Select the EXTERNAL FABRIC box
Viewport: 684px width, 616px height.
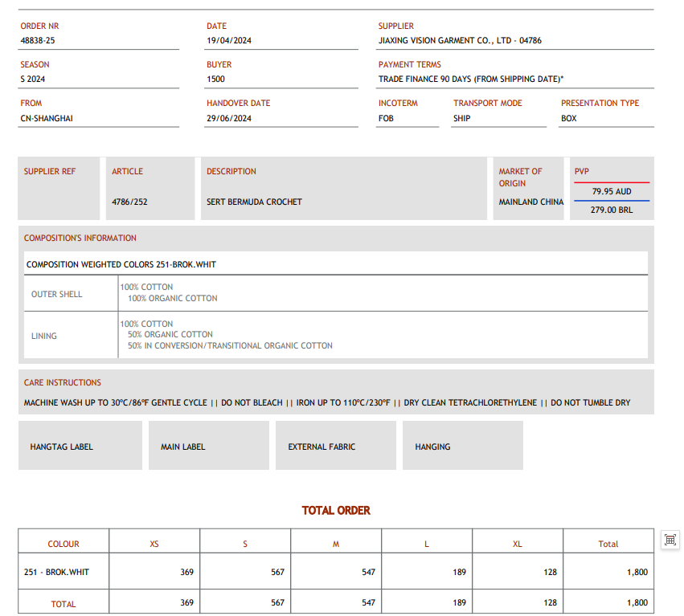335,446
